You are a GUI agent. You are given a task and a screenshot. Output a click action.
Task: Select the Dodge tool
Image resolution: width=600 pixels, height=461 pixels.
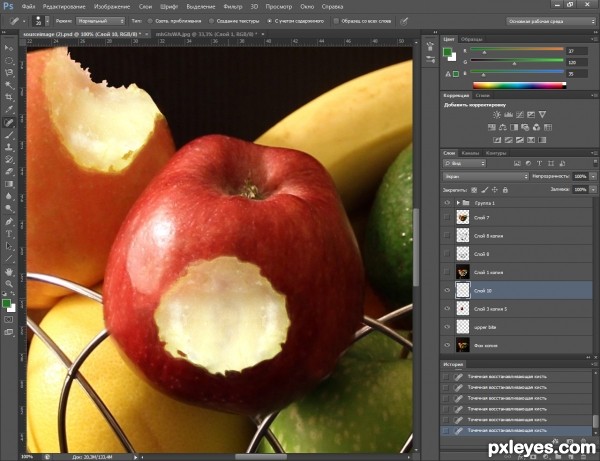click(x=9, y=209)
